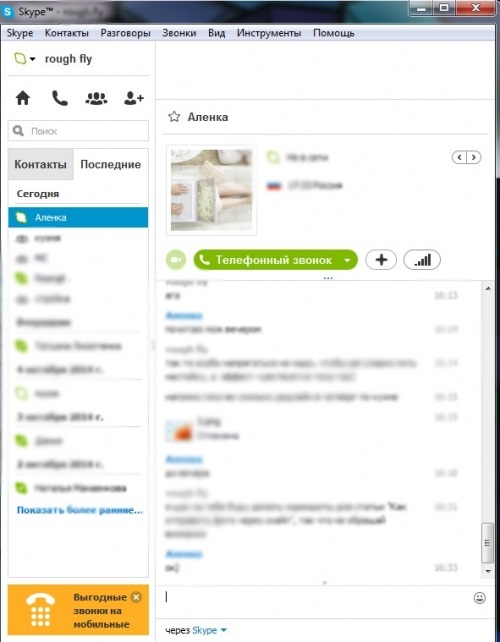This screenshot has height=642, width=500.
Task: Open the Skype Home icon
Action: (x=23, y=98)
